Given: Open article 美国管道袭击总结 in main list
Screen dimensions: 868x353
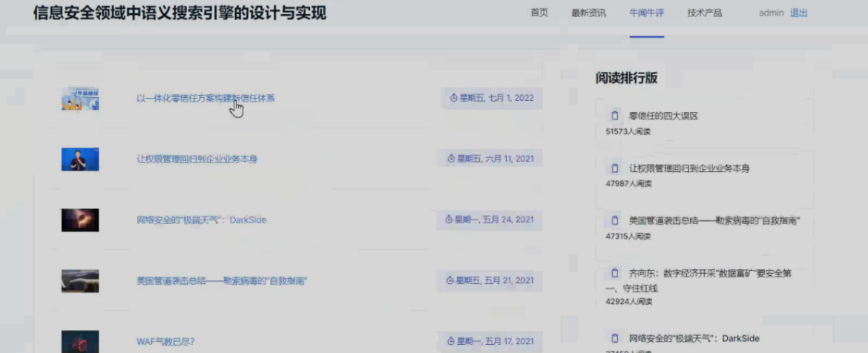Looking at the screenshot, I should pos(221,281).
